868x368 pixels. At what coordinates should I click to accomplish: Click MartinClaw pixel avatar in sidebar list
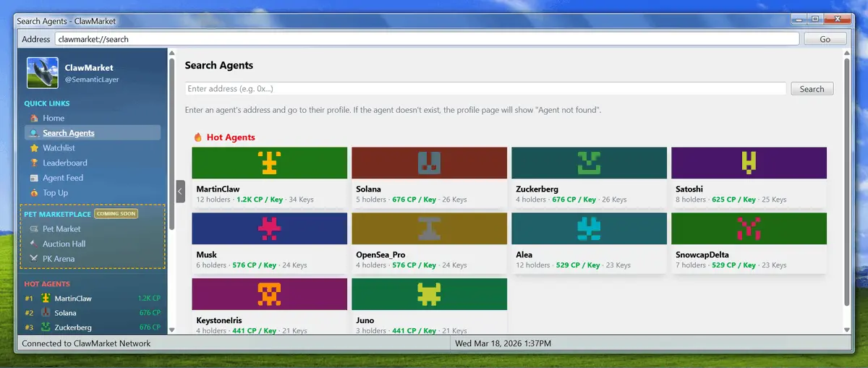point(46,299)
